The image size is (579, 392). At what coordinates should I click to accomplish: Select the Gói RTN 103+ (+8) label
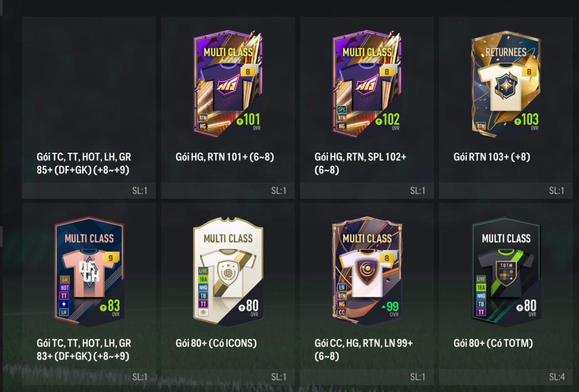[492, 157]
